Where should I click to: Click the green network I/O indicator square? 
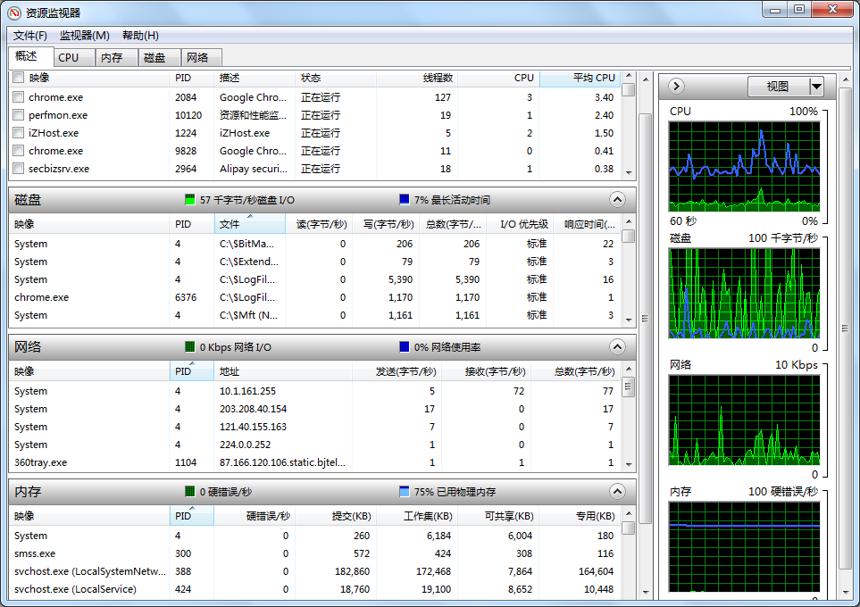tap(190, 347)
